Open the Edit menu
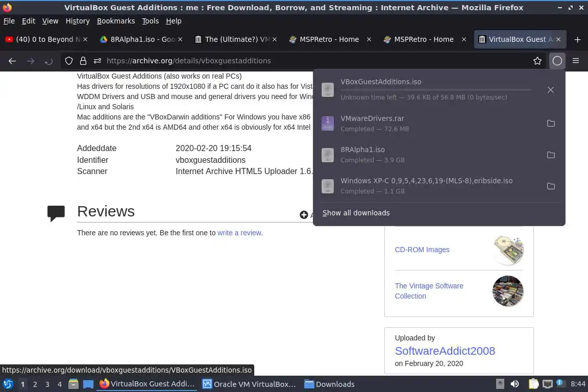588x392 pixels. (x=29, y=21)
